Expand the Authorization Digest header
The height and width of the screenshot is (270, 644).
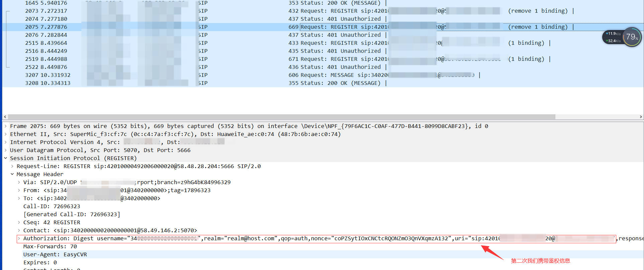(x=19, y=239)
